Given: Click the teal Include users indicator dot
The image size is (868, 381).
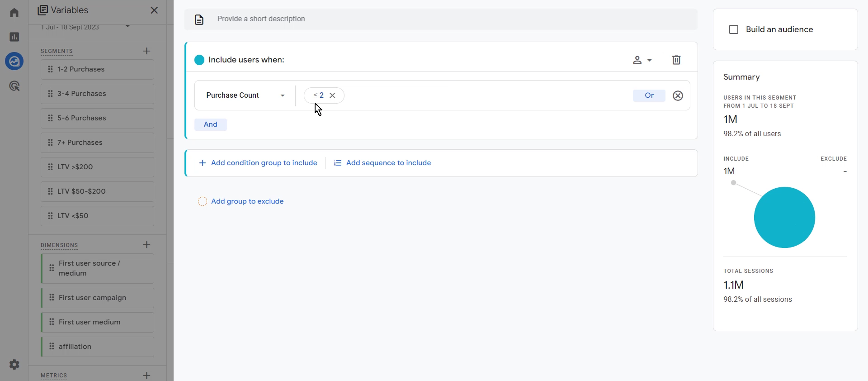Looking at the screenshot, I should click(199, 60).
